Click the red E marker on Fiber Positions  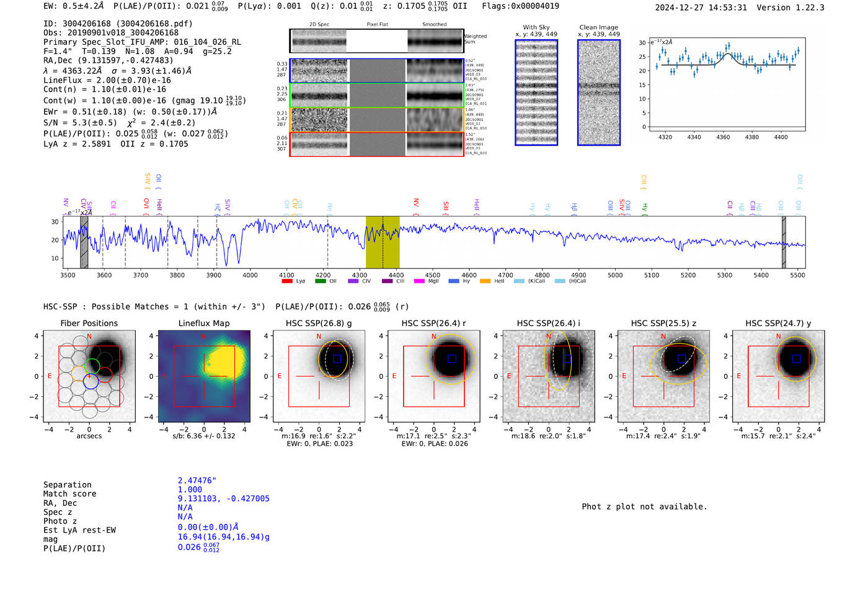50,376
